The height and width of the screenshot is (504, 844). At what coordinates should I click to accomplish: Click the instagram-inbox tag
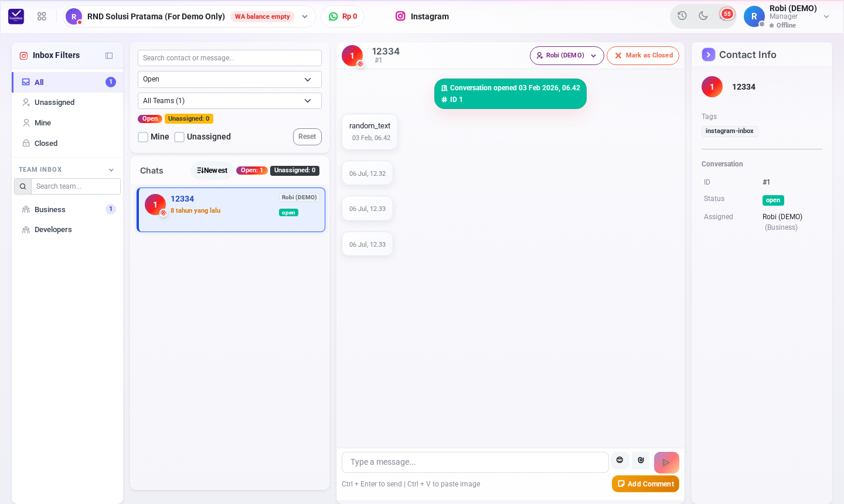click(730, 131)
